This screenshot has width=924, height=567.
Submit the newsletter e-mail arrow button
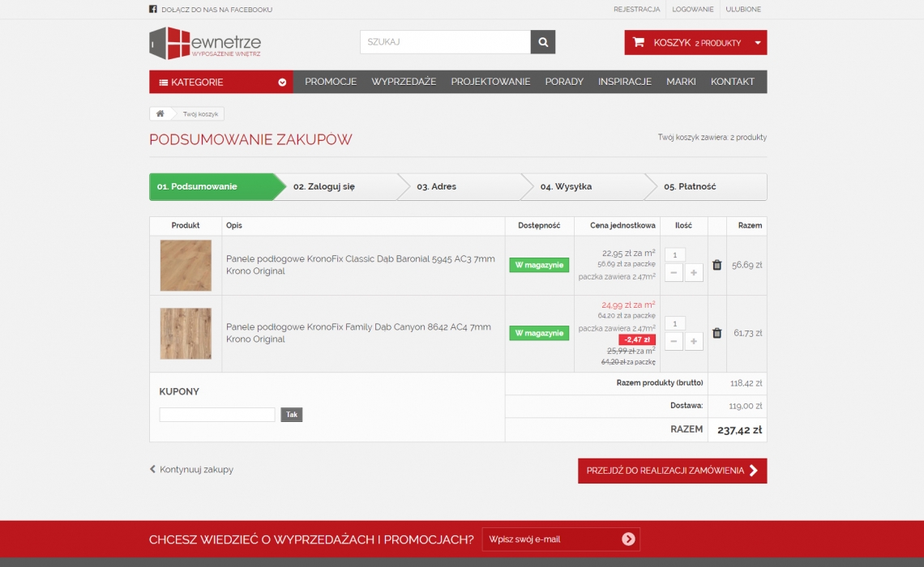pyautogui.click(x=628, y=539)
